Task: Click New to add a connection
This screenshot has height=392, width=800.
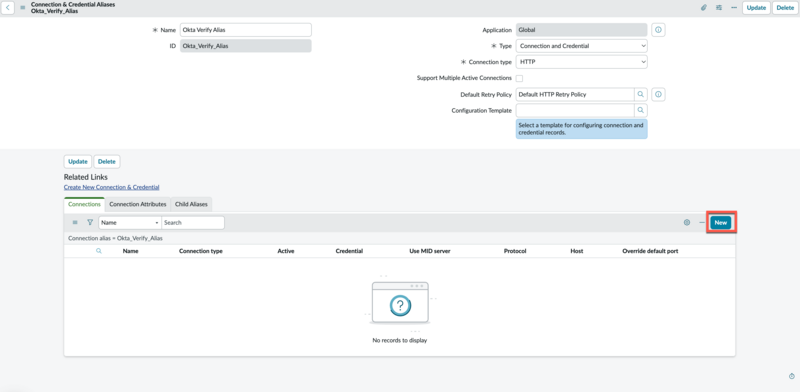Action: (x=720, y=223)
